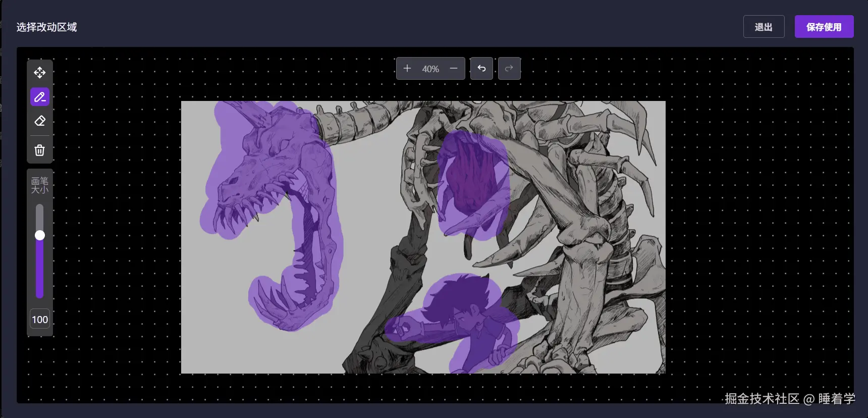Select the brush pen tool
Viewport: 868px width, 418px height.
tap(40, 97)
